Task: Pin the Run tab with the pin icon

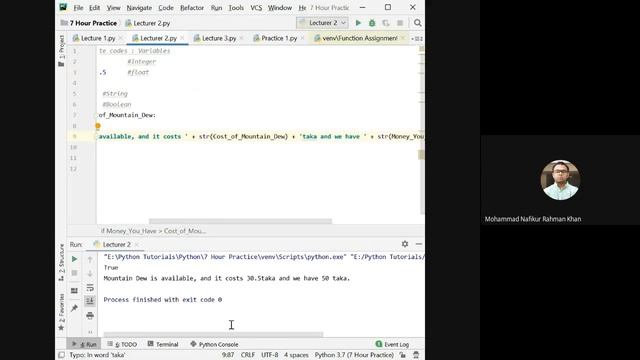Action: pyautogui.click(x=74, y=308)
